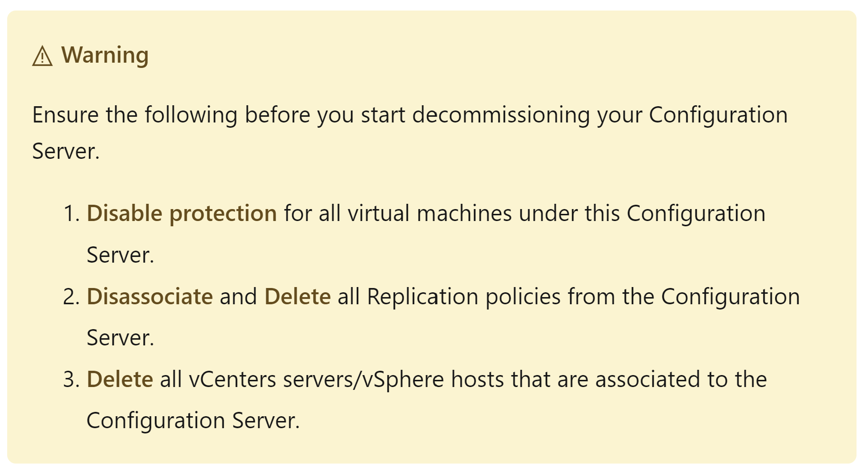The image size is (868, 465).
Task: Click the word and between Disassociate and Delete
Action: 239,297
